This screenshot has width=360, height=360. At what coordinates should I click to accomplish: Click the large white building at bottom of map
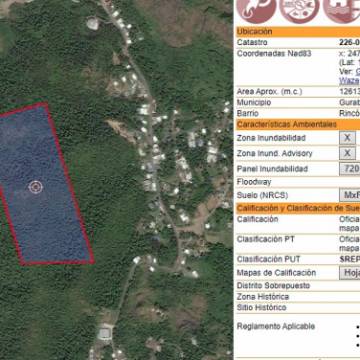(105, 333)
